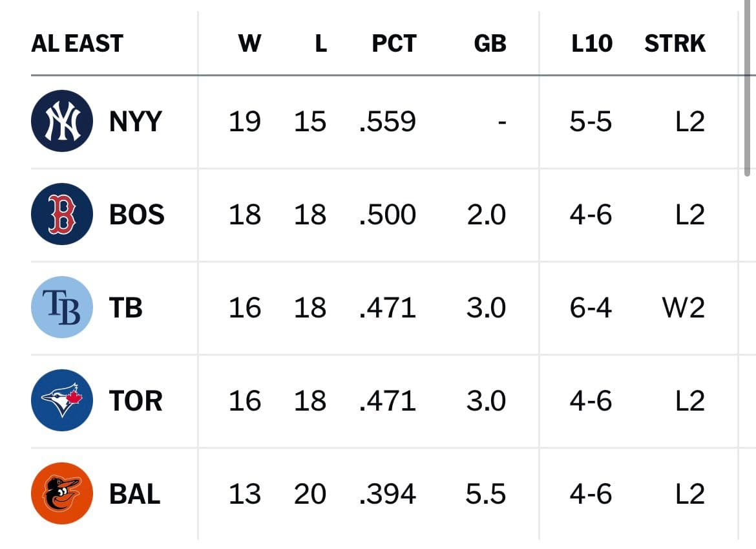Click the GB column header
Image resolution: width=756 pixels, height=549 pixels.
[x=490, y=43]
